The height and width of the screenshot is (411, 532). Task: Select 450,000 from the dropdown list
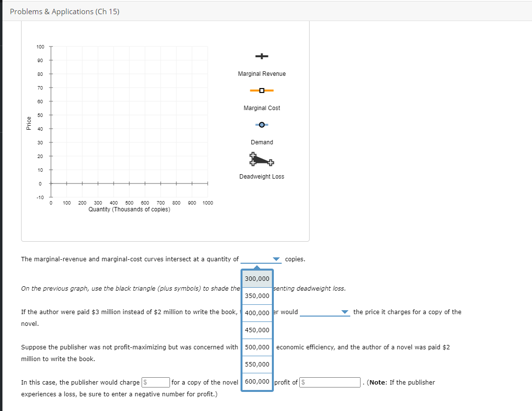[257, 330]
